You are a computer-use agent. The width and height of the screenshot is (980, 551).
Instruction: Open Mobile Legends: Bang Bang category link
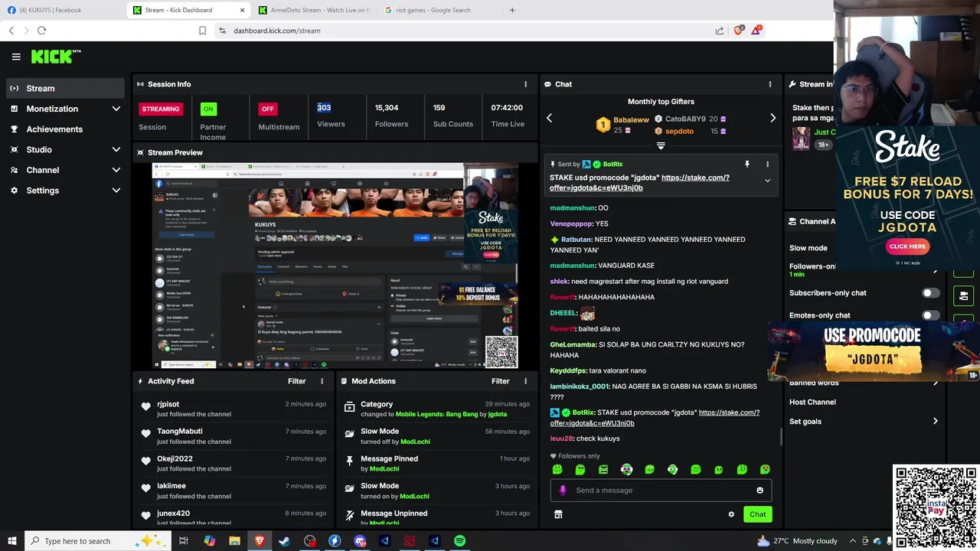click(x=436, y=414)
